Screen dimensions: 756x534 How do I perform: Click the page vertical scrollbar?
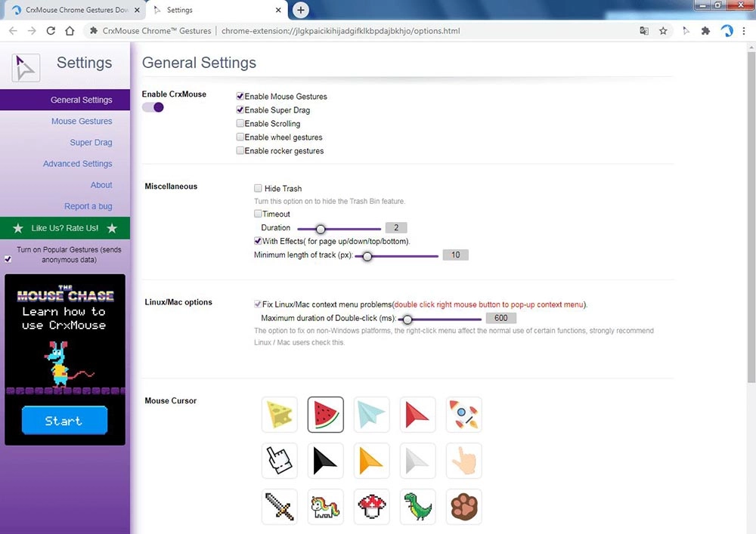click(751, 217)
